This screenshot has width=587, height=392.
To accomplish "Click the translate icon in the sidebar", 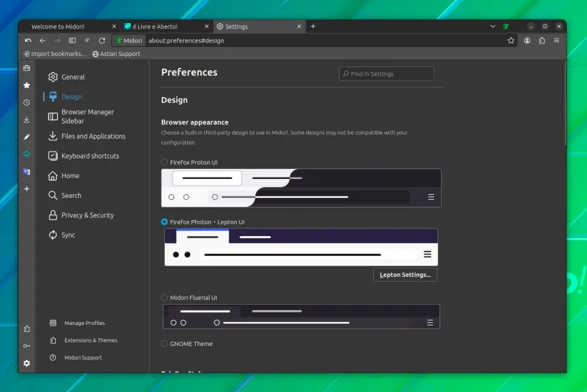I will [27, 171].
